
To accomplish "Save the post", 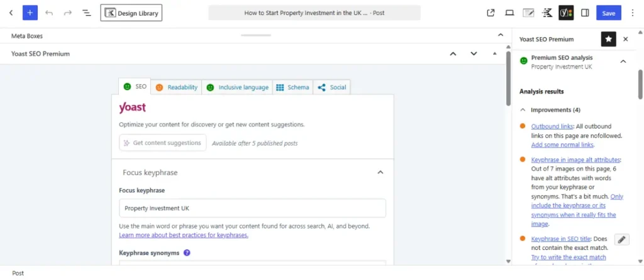I will point(609,13).
